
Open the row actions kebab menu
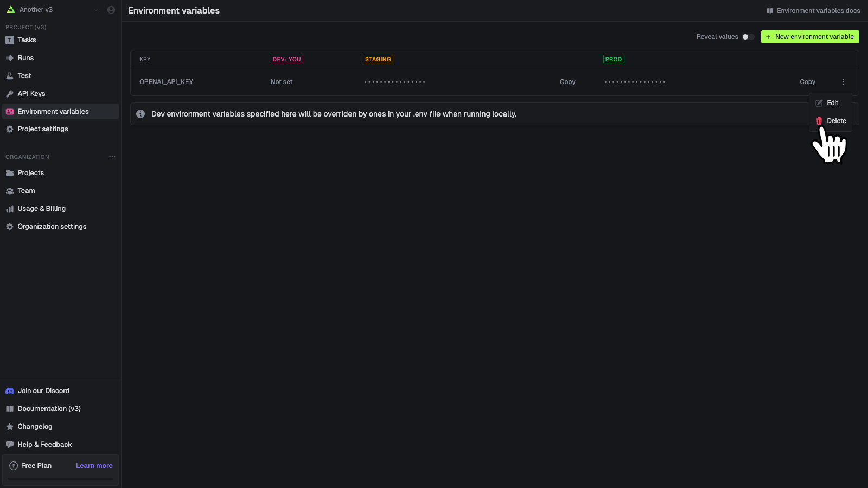(x=844, y=82)
